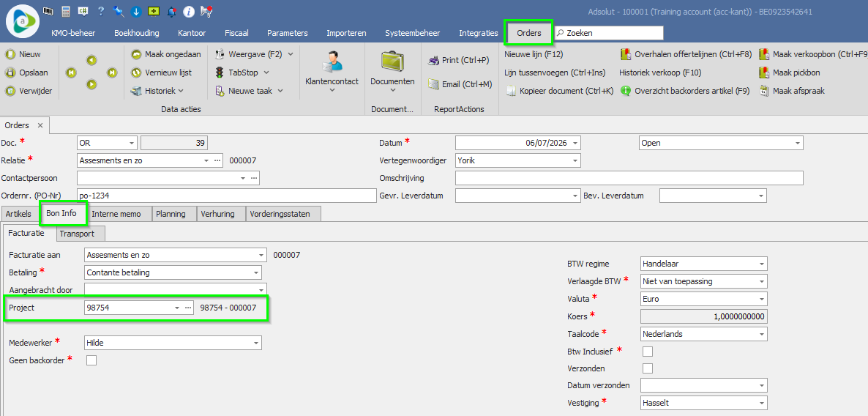This screenshot has height=416, width=868.
Task: Click the blue download arrow icon
Action: click(x=135, y=10)
